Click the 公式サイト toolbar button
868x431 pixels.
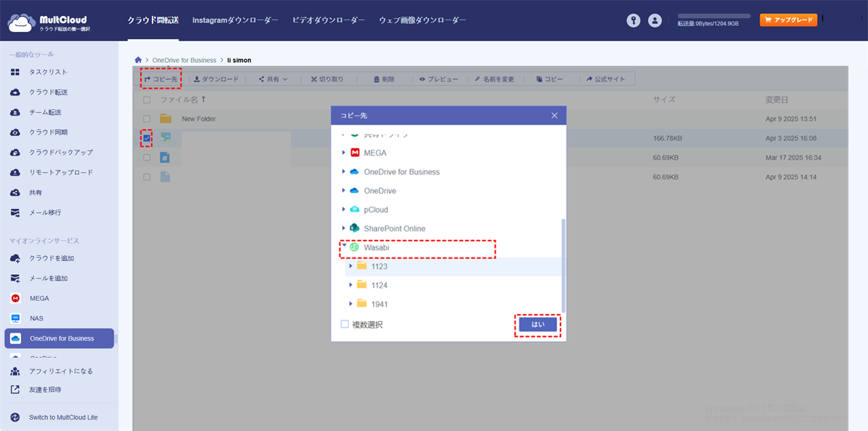coord(605,79)
